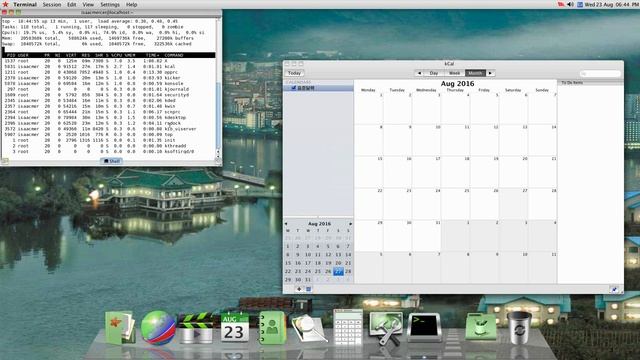Open the Terminal application menu
640x360 pixels.
coord(25,4)
